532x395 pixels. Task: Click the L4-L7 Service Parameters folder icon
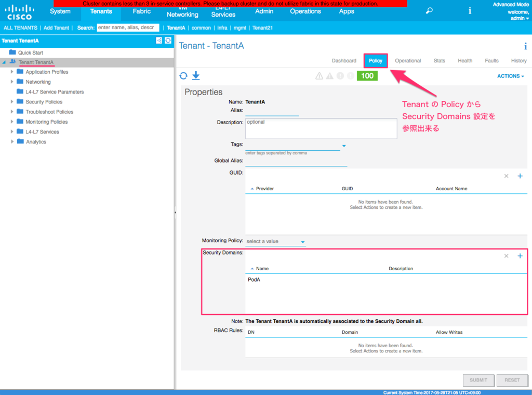20,91
